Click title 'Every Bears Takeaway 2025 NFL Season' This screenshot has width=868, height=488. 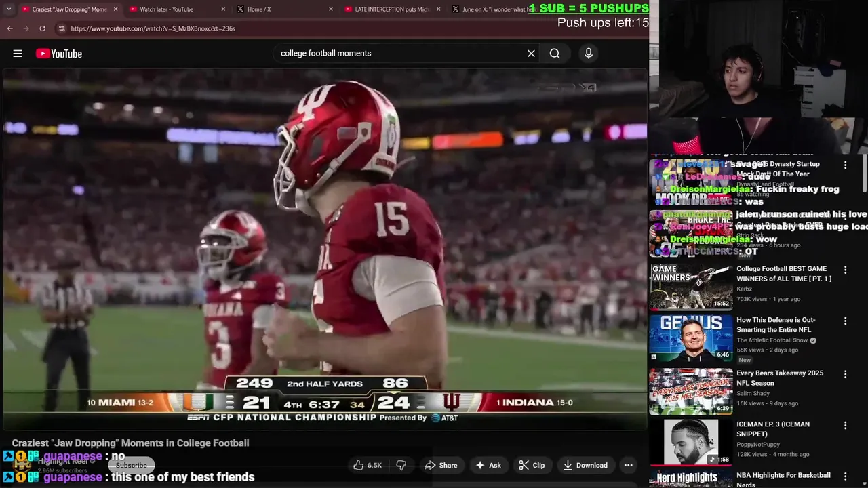point(780,378)
